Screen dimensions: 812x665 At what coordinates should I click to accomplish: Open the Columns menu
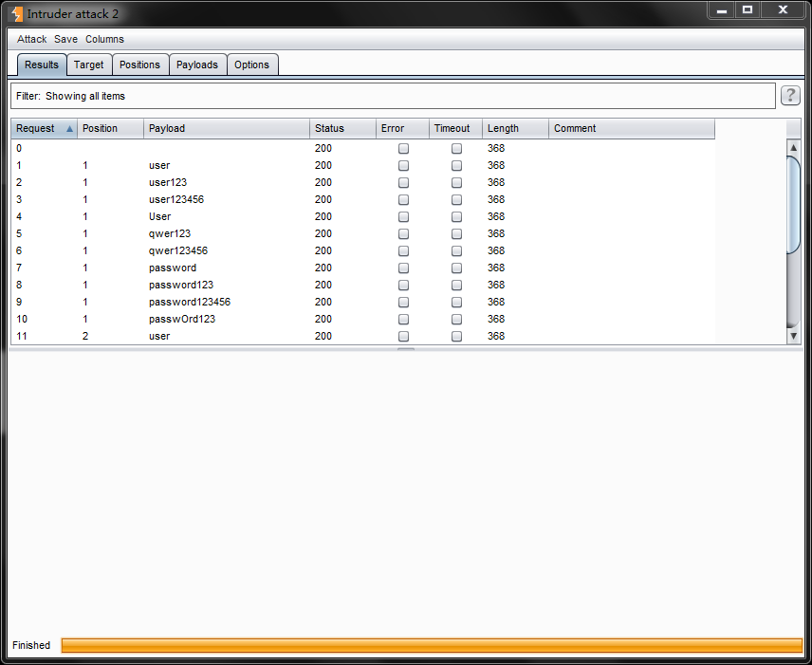coord(104,39)
